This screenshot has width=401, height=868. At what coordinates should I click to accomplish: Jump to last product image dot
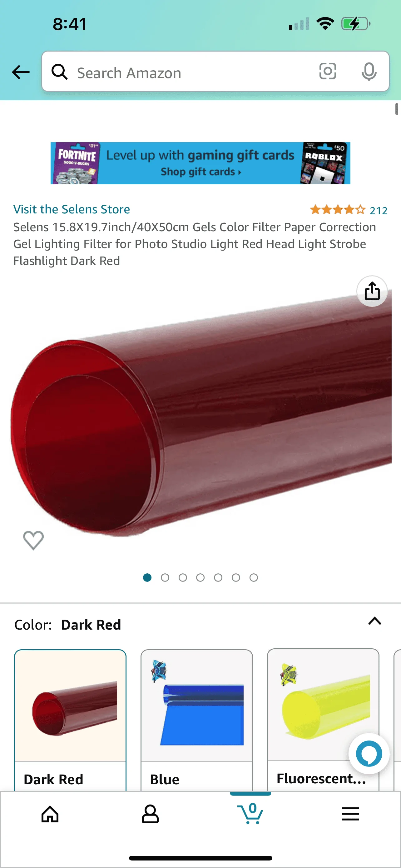254,577
